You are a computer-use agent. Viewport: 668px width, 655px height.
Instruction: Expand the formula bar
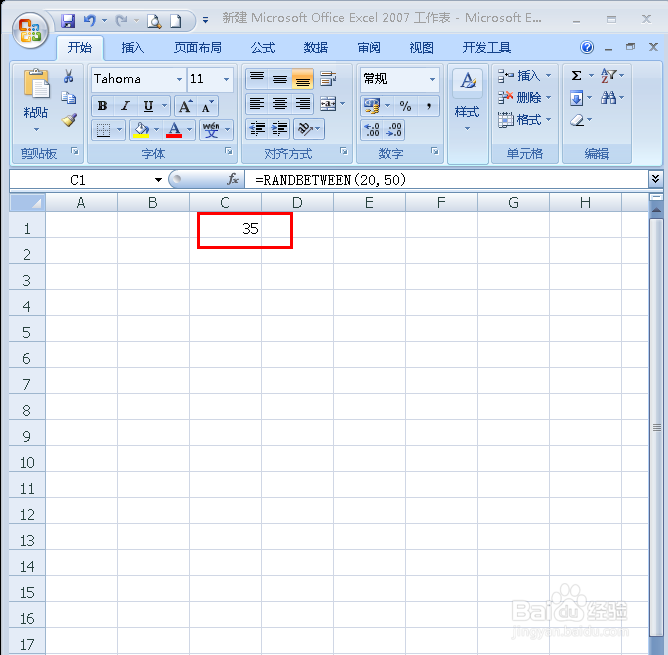coord(655,178)
